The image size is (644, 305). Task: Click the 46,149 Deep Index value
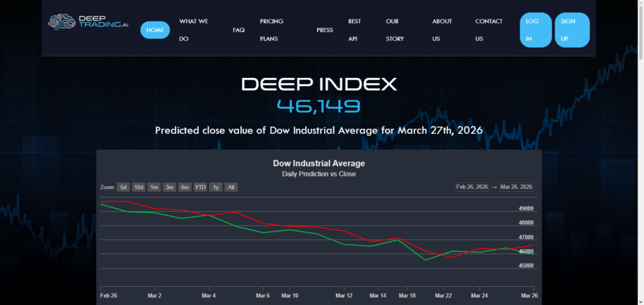click(319, 106)
